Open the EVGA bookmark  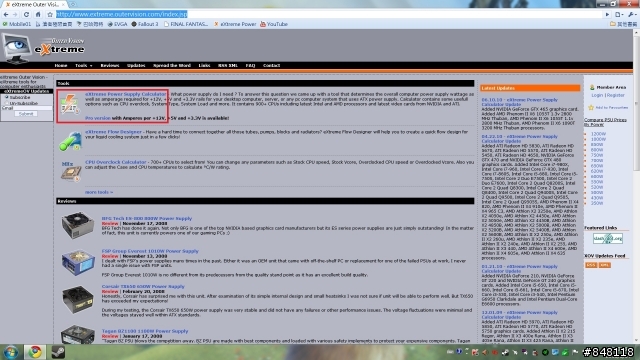[118, 24]
